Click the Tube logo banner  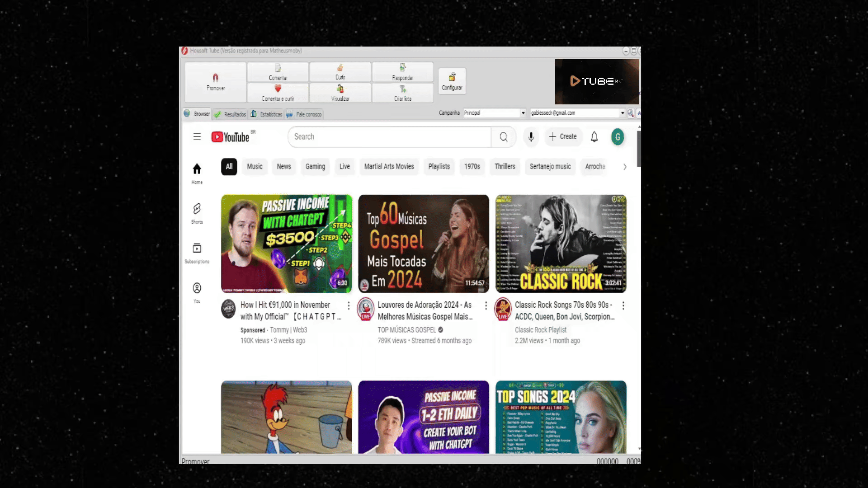[x=597, y=82]
